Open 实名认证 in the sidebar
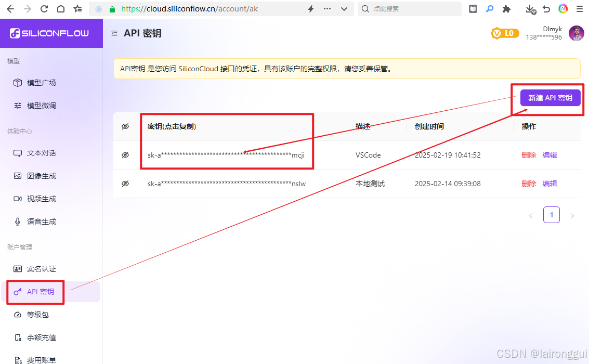The width and height of the screenshot is (589, 364). point(51,269)
